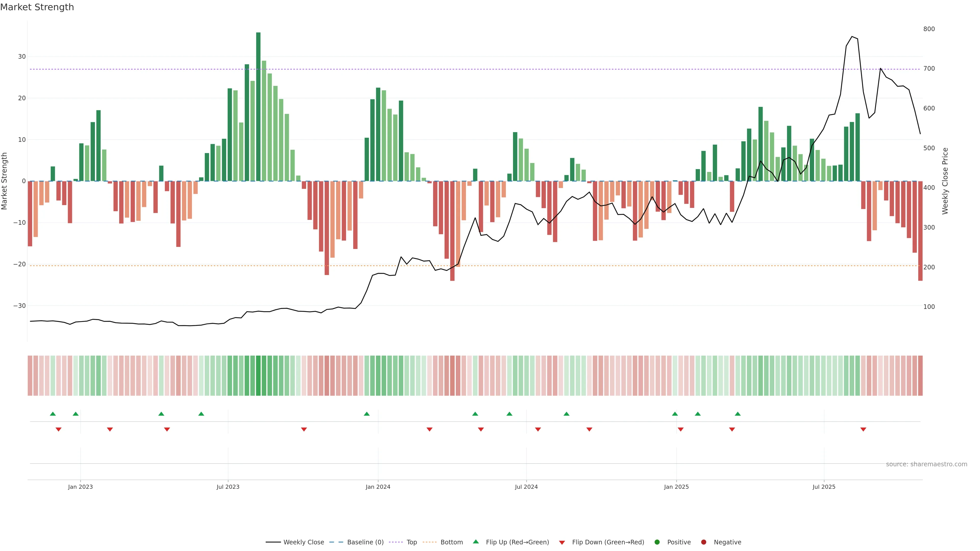Click the Negative red circle legend icon

click(x=703, y=542)
